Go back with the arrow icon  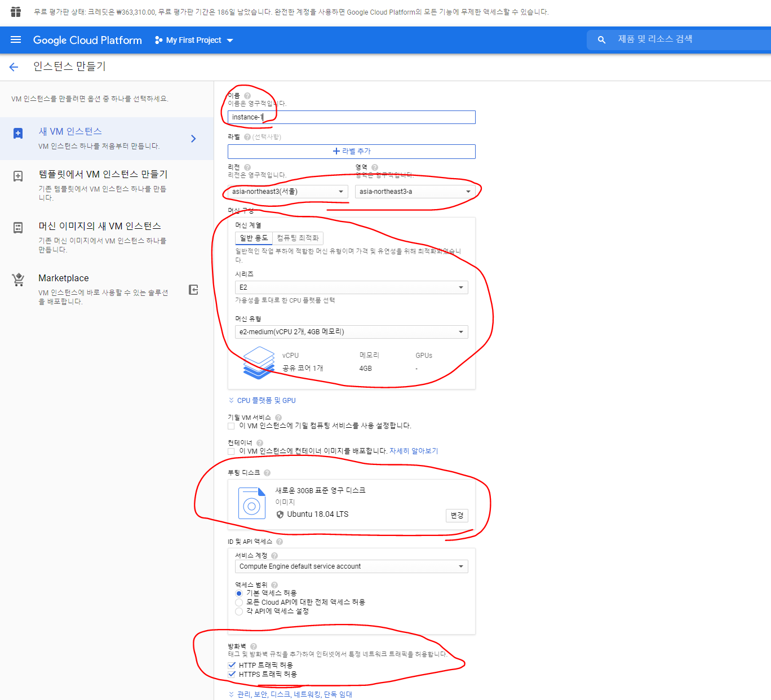point(14,67)
